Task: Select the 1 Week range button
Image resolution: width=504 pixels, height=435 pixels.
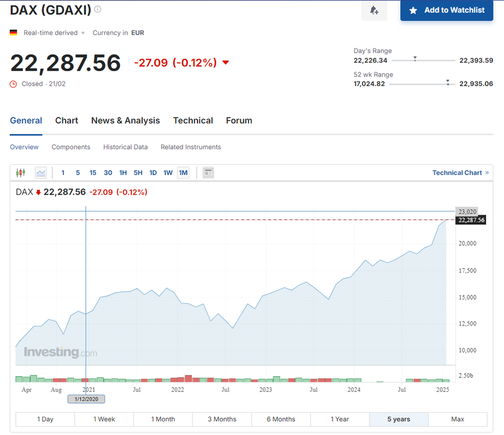Action: pos(104,419)
